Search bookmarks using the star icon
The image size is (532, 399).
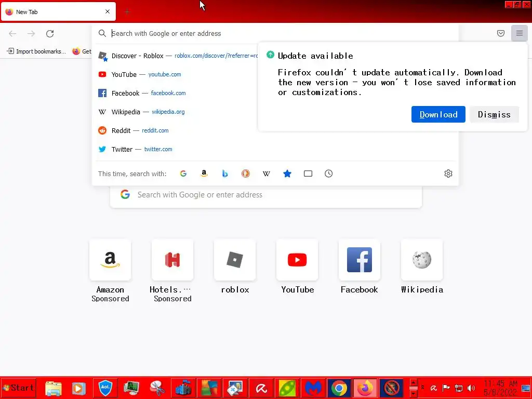(x=287, y=174)
